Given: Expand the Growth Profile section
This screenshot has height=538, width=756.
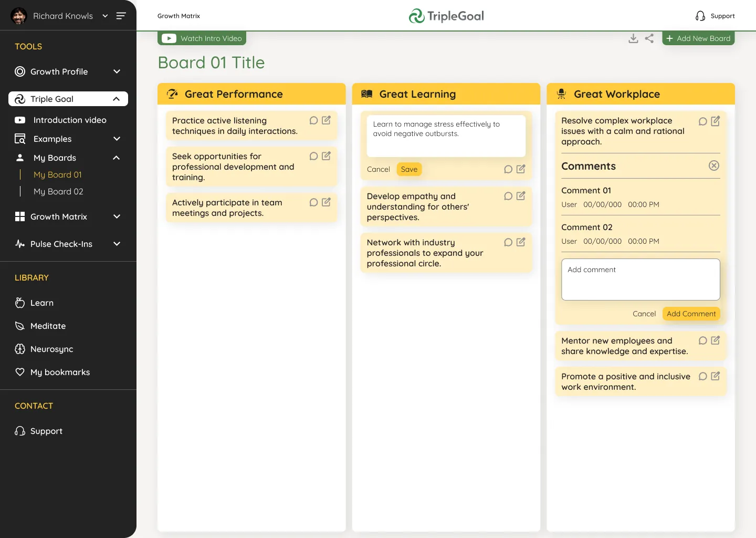Looking at the screenshot, I should tap(117, 71).
